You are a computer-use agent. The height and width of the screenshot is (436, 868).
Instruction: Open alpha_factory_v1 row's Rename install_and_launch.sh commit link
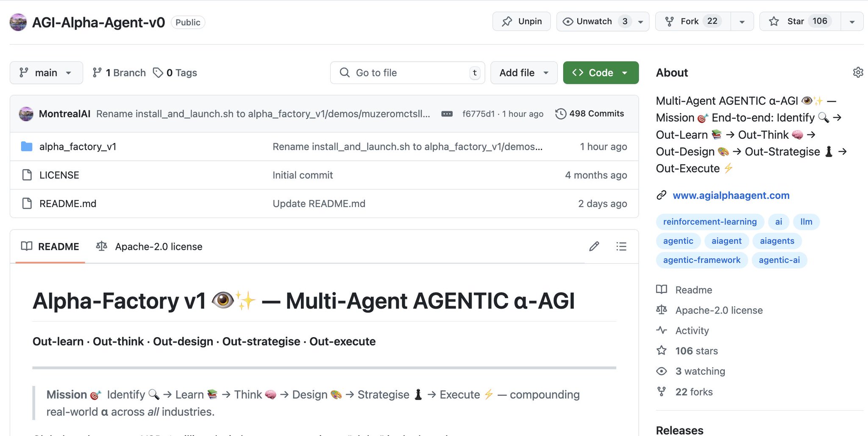407,147
